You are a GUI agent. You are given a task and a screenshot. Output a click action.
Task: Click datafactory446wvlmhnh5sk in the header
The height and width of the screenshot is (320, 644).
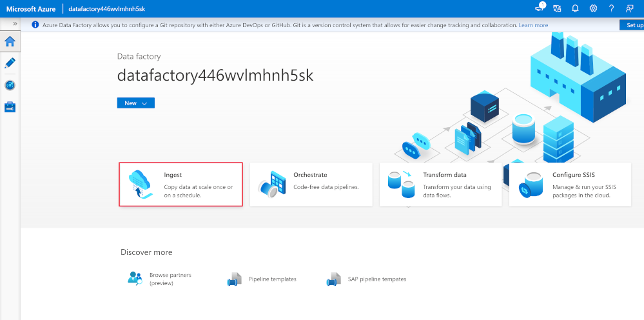pyautogui.click(x=107, y=8)
